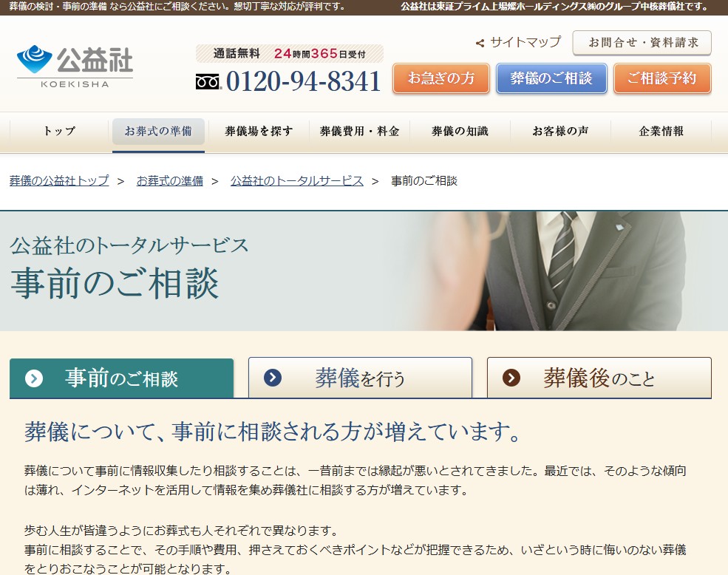
Task: Click the arrow circle on 葬儀を行う tab
Action: pos(273,378)
